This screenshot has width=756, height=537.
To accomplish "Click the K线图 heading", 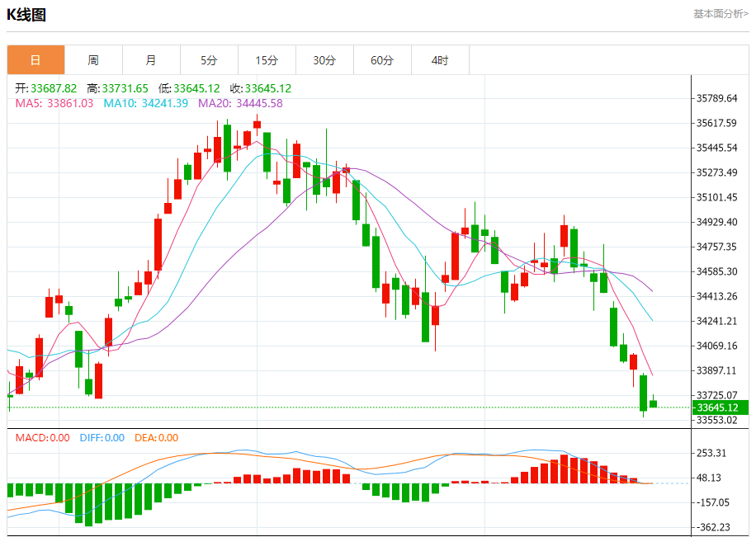I will 26,15.
